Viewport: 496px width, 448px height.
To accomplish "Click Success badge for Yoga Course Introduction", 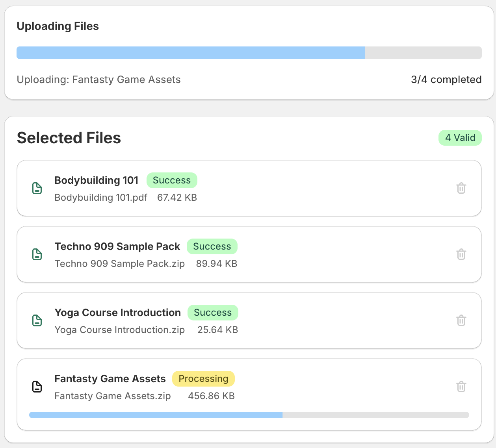I will click(x=213, y=313).
